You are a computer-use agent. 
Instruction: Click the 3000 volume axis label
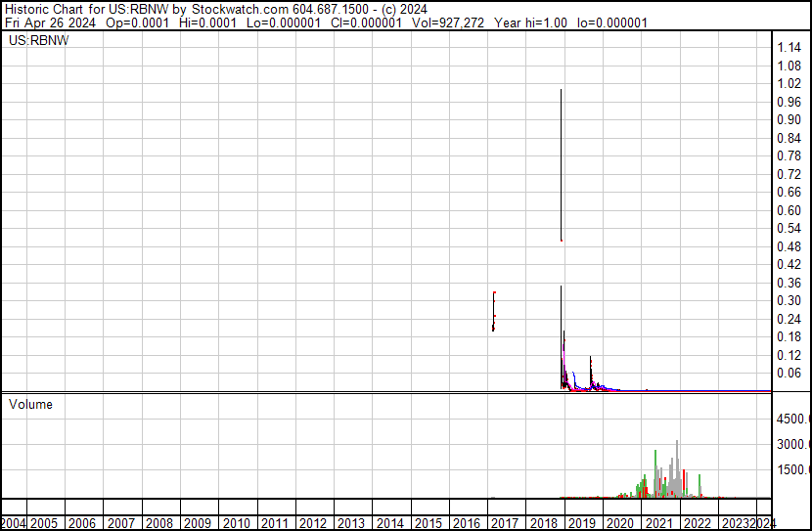click(793, 444)
